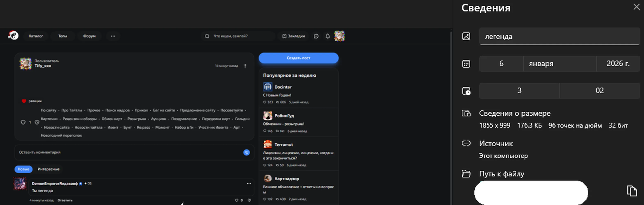Open the chat messages icon
The height and width of the screenshot is (205, 644).
(x=316, y=36)
